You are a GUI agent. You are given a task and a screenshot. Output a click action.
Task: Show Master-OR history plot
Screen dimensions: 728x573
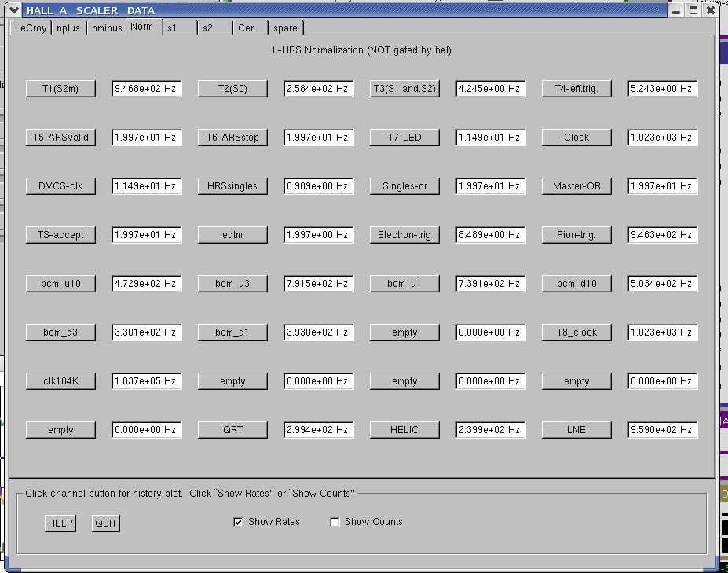pyautogui.click(x=576, y=186)
